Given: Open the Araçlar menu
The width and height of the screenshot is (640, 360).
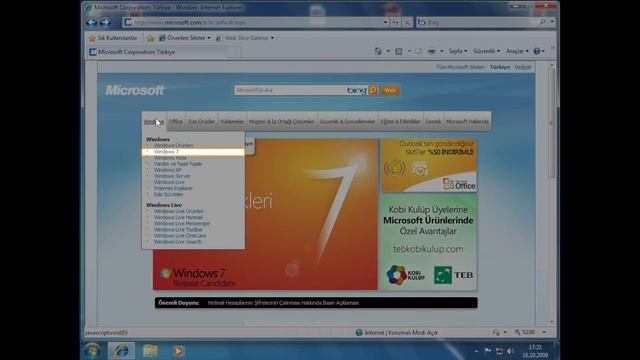Looking at the screenshot, I should [517, 51].
